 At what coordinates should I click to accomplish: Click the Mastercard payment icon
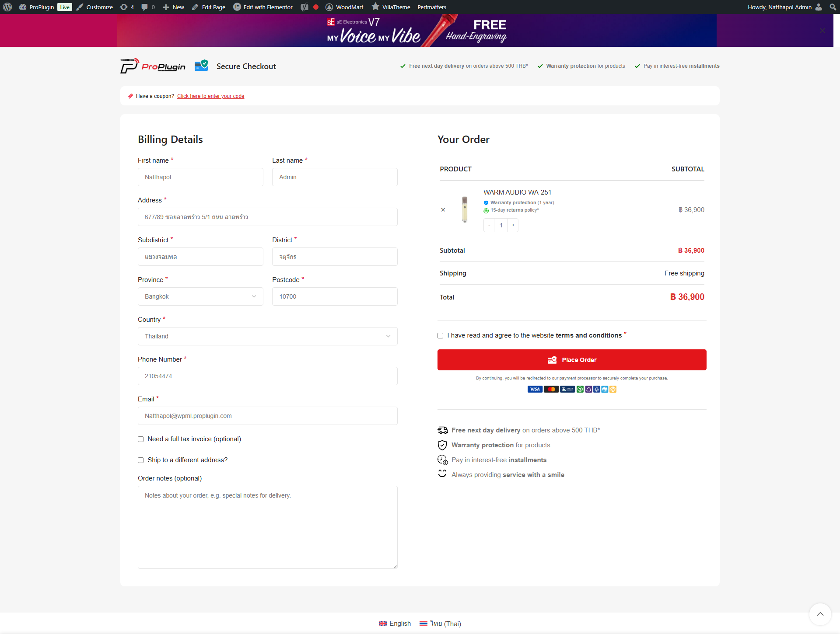(x=551, y=389)
